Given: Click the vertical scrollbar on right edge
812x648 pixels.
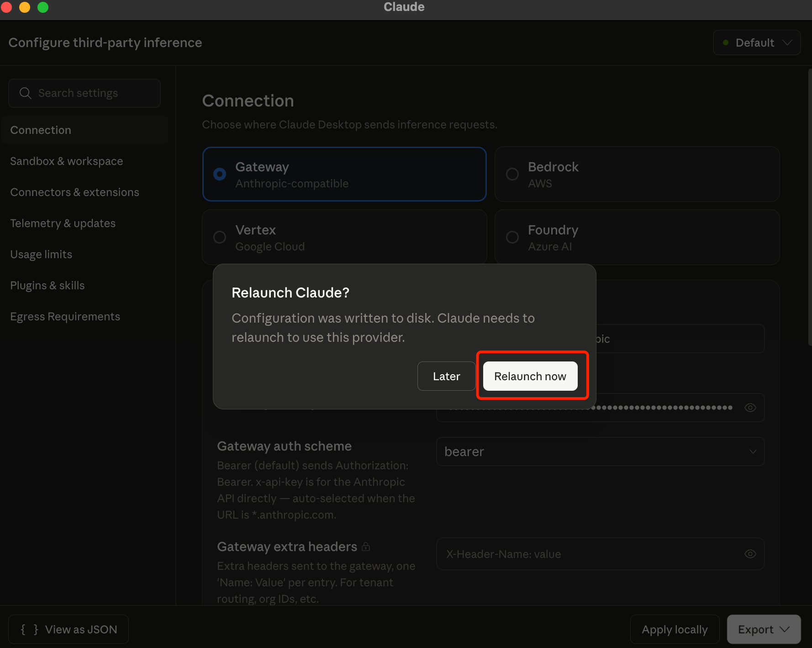Looking at the screenshot, I should [x=810, y=207].
